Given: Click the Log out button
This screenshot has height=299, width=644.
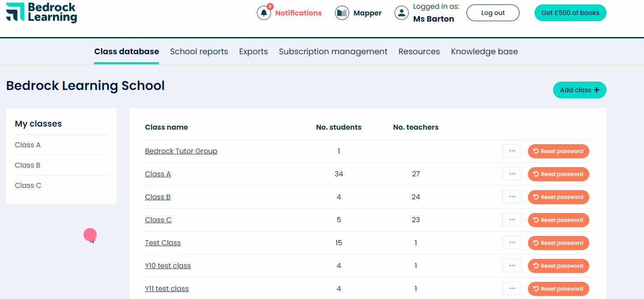Looking at the screenshot, I should (493, 13).
